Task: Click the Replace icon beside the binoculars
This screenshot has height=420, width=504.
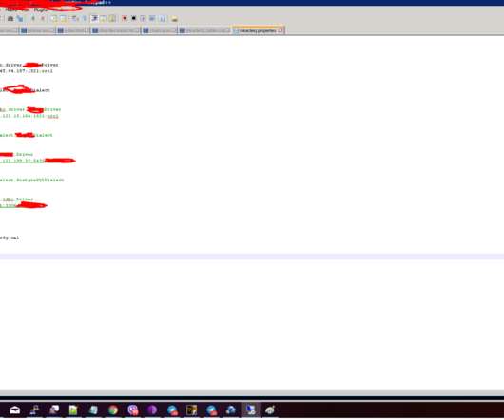Action: [x=20, y=19]
